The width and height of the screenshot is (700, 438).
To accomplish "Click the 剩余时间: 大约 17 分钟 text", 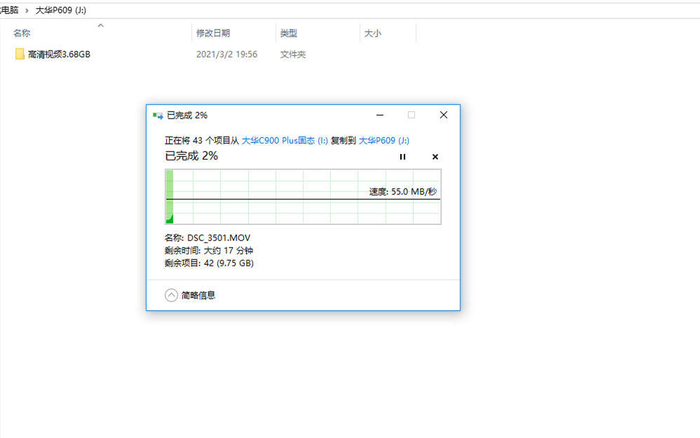I will (x=209, y=250).
